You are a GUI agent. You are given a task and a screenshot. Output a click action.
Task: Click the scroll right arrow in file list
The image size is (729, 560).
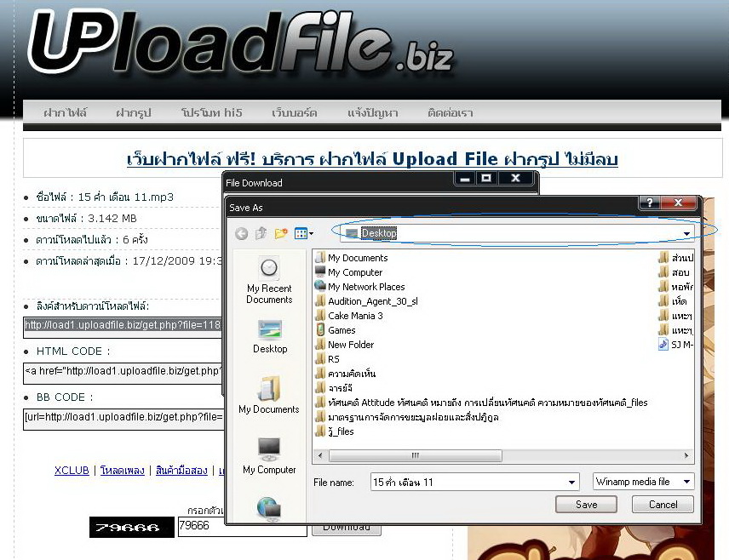pyautogui.click(x=686, y=455)
